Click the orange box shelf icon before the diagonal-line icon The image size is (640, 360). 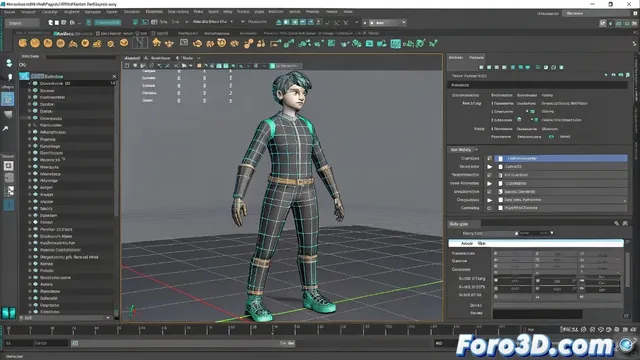[124, 43]
